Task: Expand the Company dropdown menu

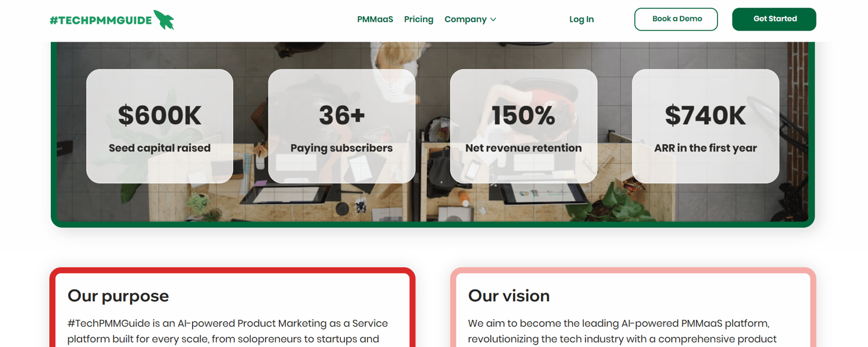Action: (x=470, y=19)
